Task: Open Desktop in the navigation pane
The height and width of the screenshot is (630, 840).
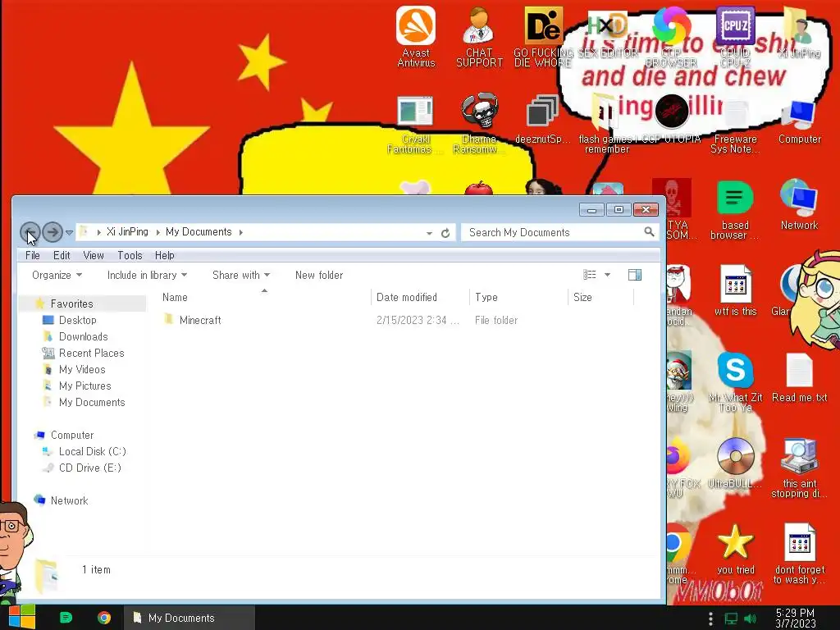Action: [78, 321]
